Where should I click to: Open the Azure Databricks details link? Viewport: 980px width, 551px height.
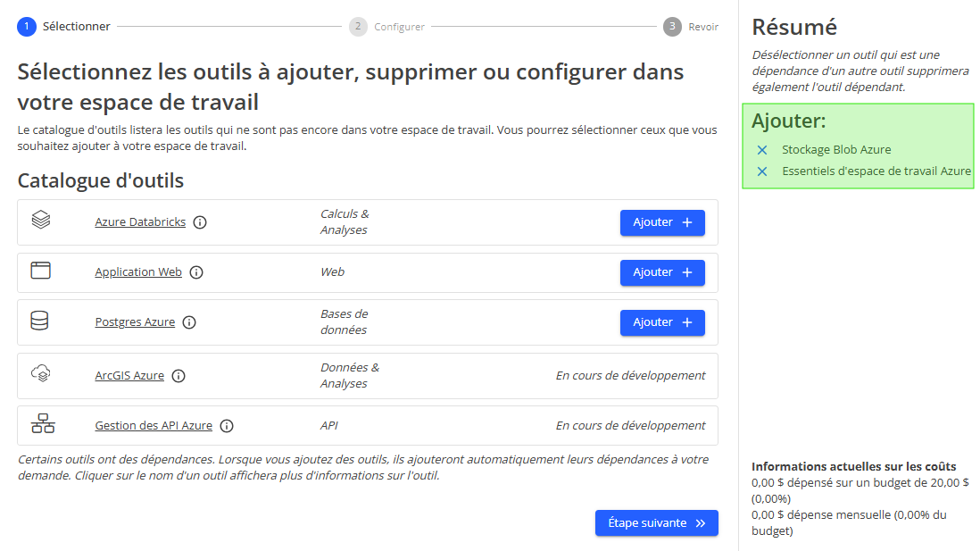coord(140,221)
